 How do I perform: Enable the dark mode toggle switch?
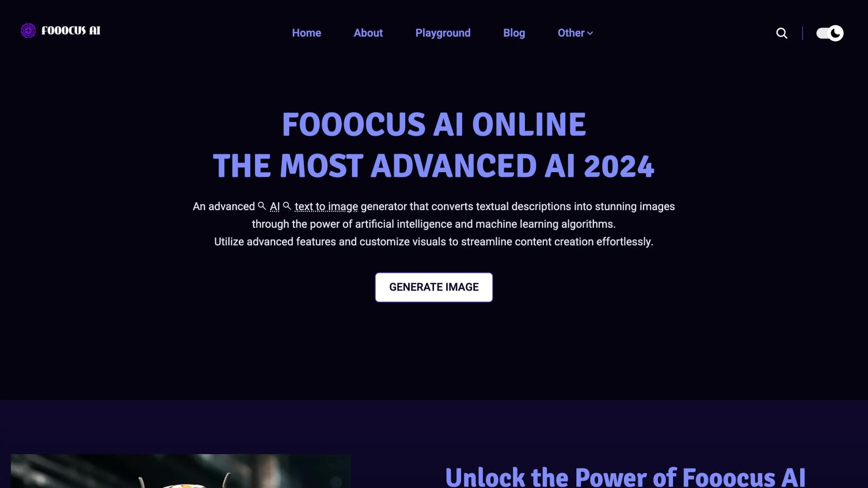click(x=830, y=33)
